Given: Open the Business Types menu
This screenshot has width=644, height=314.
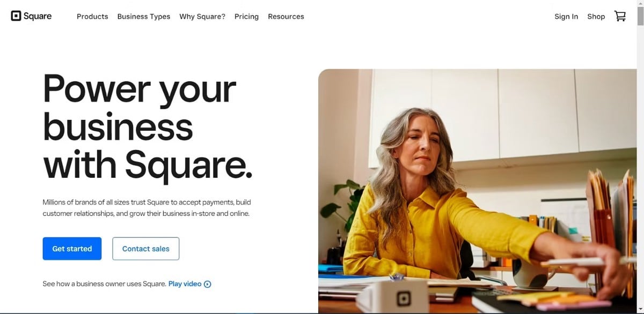Looking at the screenshot, I should pyautogui.click(x=144, y=17).
